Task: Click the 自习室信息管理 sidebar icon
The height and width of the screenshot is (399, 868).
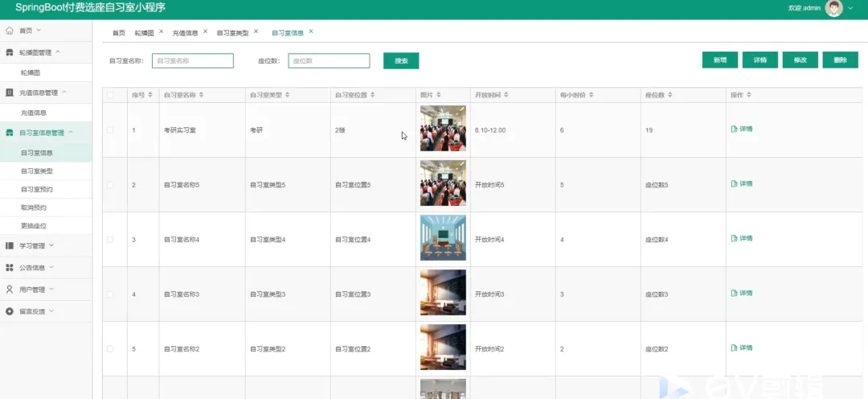Action: coord(10,133)
